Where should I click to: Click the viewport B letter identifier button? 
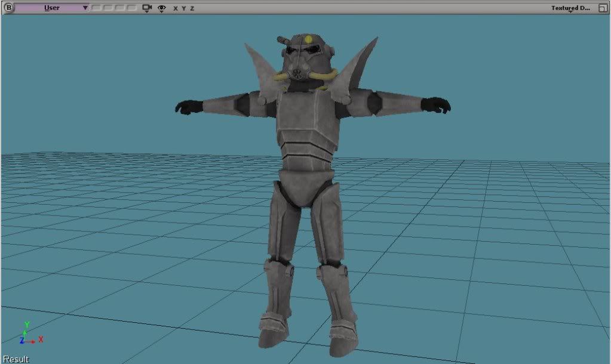point(8,8)
